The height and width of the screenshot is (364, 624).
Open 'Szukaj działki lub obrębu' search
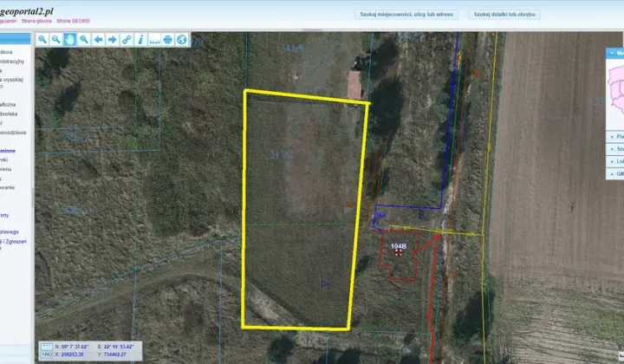click(x=504, y=15)
